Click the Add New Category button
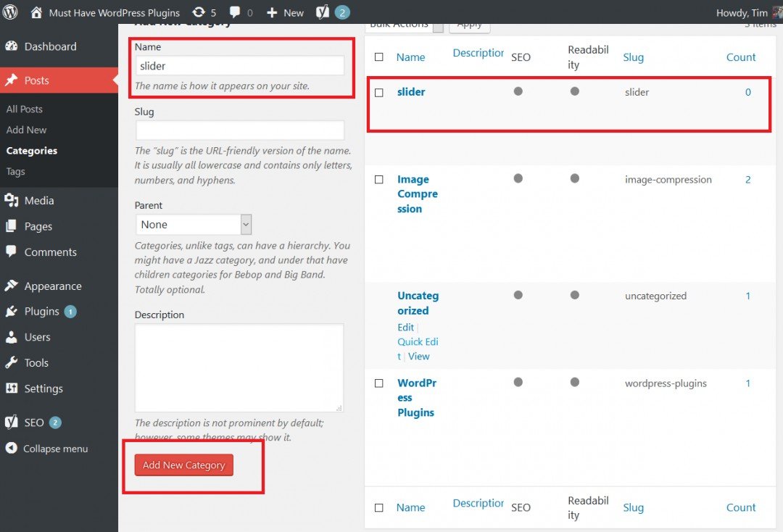The image size is (783, 532). click(x=183, y=465)
